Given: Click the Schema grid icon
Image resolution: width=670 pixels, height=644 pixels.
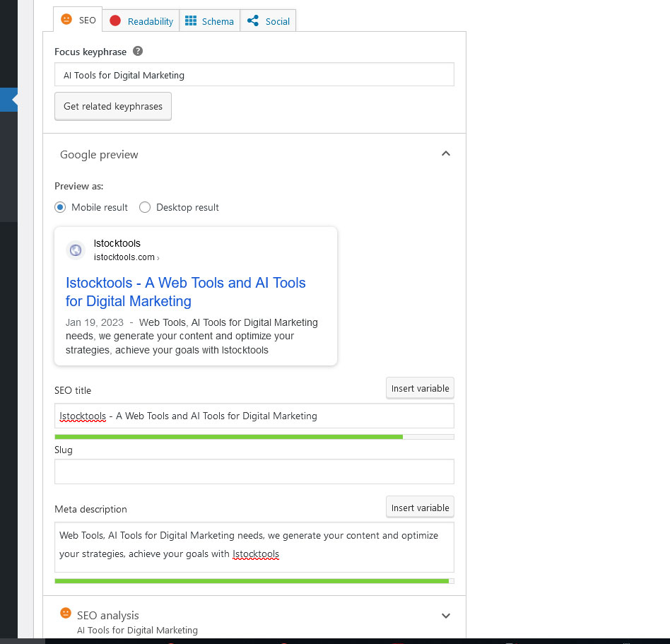Looking at the screenshot, I should tap(191, 21).
